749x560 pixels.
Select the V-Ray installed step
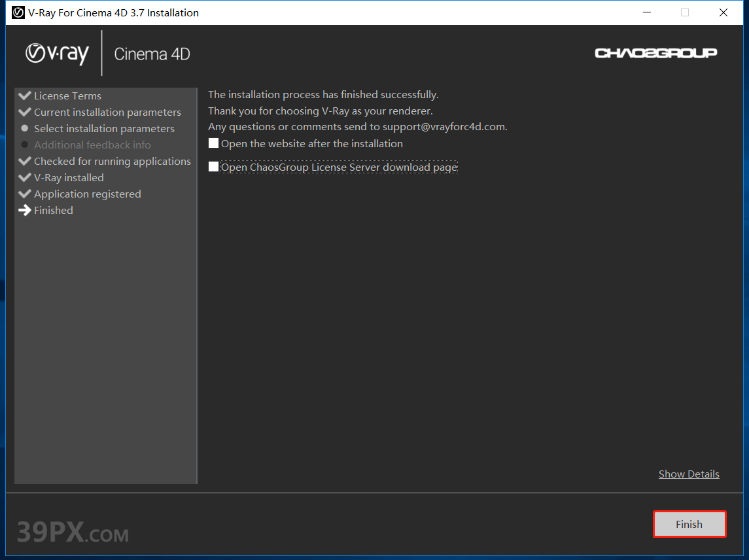pos(69,178)
